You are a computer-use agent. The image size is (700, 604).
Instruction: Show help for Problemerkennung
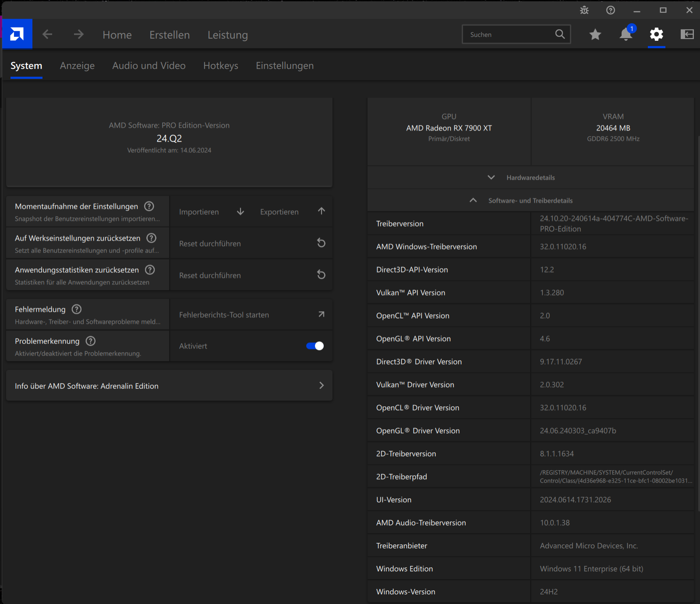pyautogui.click(x=91, y=341)
